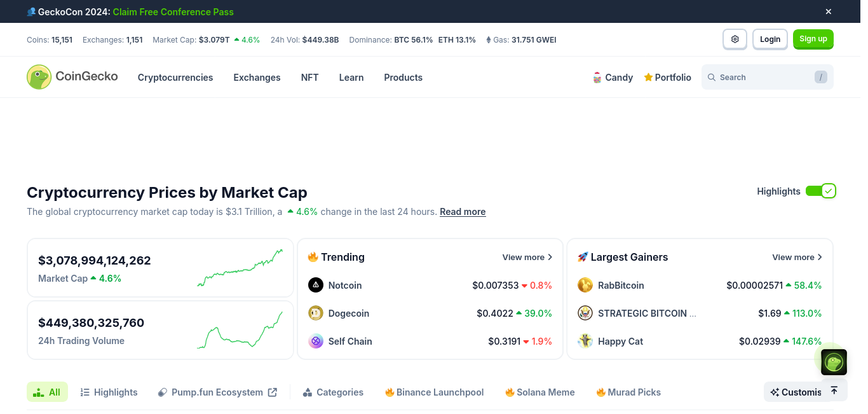Click the search magnifier icon
Viewport: 868px width, 414px height.
[x=712, y=78]
